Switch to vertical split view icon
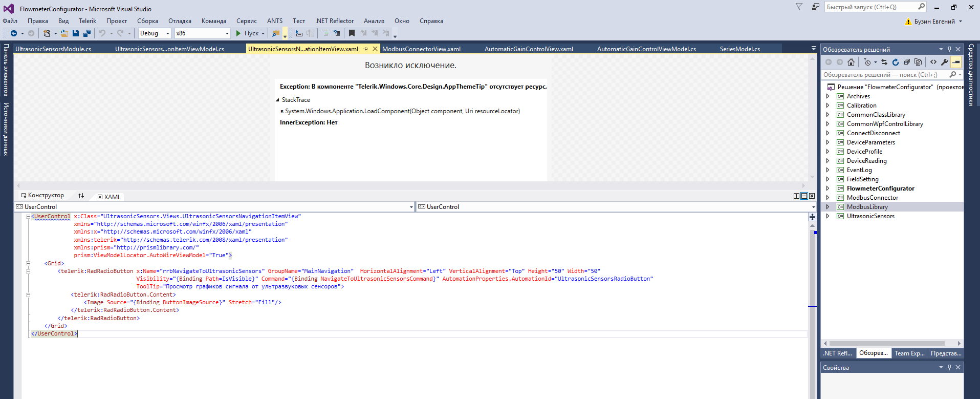Screen dimensions: 980x399 (x=796, y=196)
